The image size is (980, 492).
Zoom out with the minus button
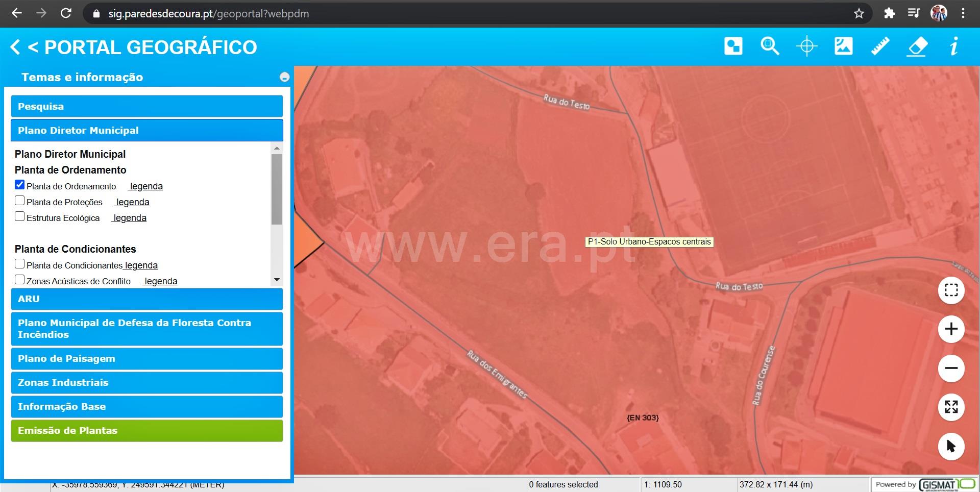click(951, 368)
